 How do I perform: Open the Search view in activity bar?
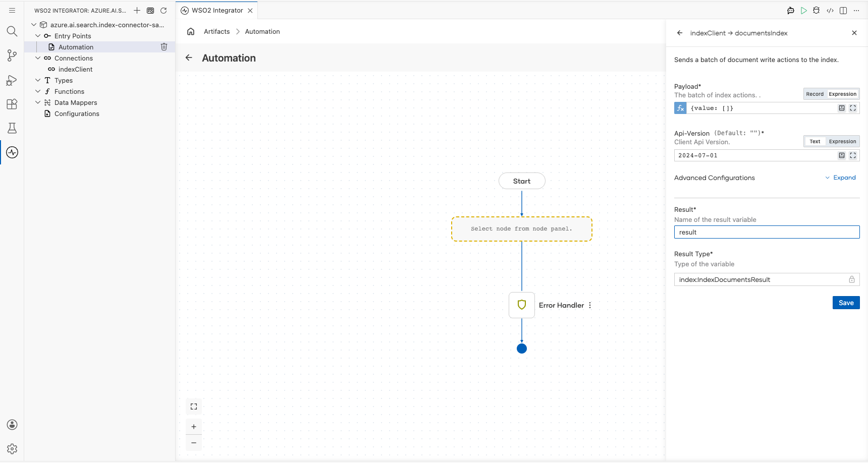(x=12, y=31)
